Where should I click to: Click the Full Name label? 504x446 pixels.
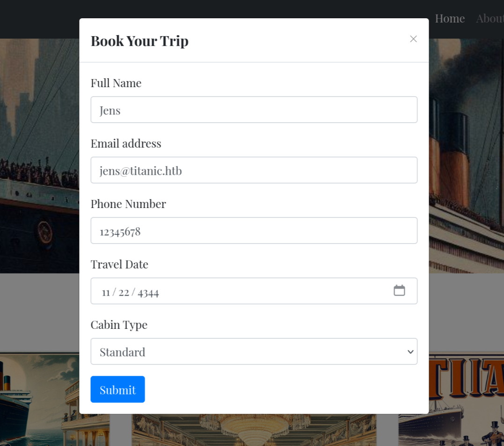(x=116, y=83)
